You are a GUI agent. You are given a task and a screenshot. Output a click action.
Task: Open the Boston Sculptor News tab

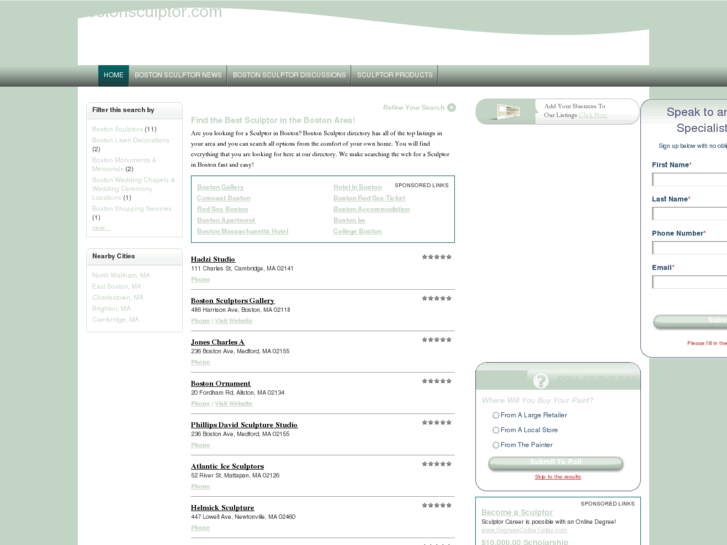(x=178, y=75)
